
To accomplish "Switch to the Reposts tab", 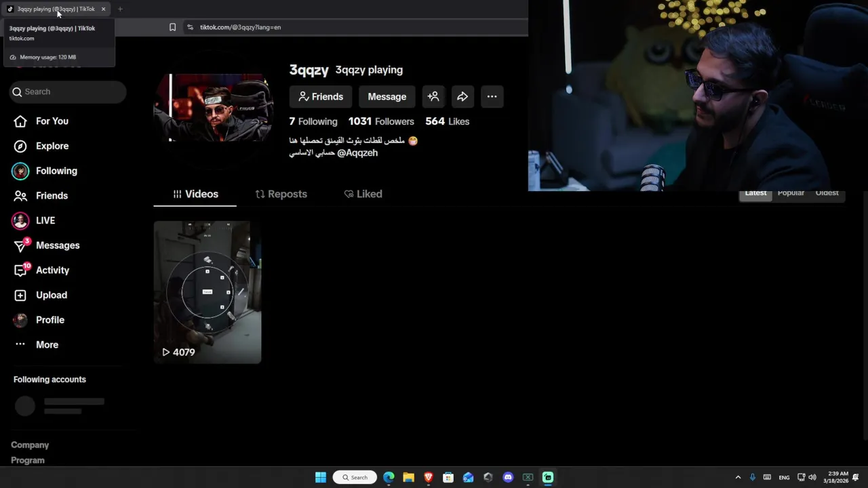I will tap(281, 194).
